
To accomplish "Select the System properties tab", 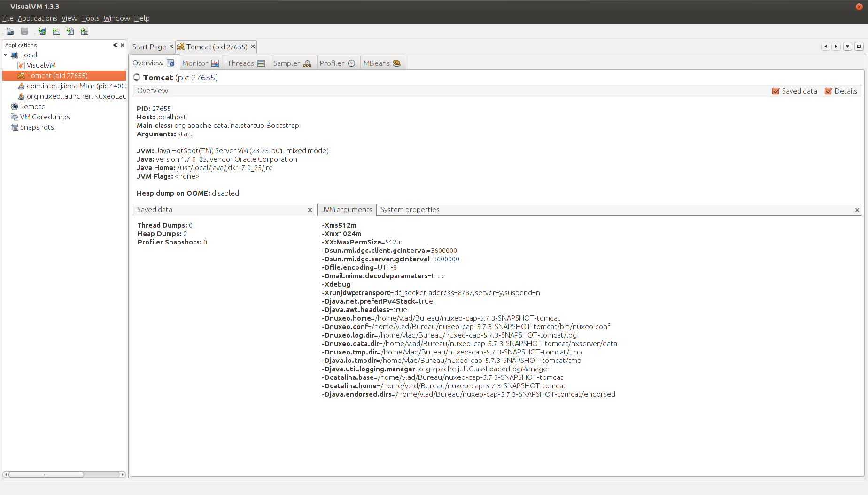I will click(410, 210).
